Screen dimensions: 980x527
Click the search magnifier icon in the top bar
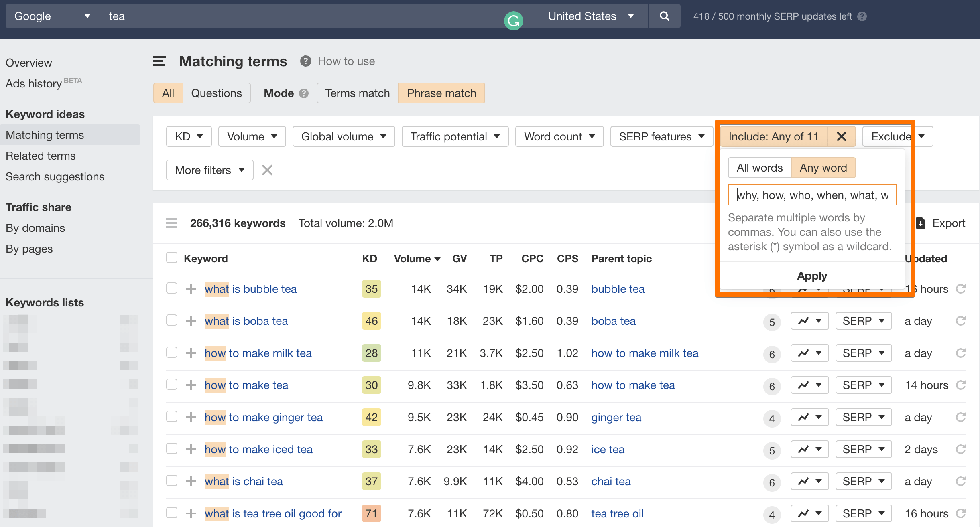(664, 16)
